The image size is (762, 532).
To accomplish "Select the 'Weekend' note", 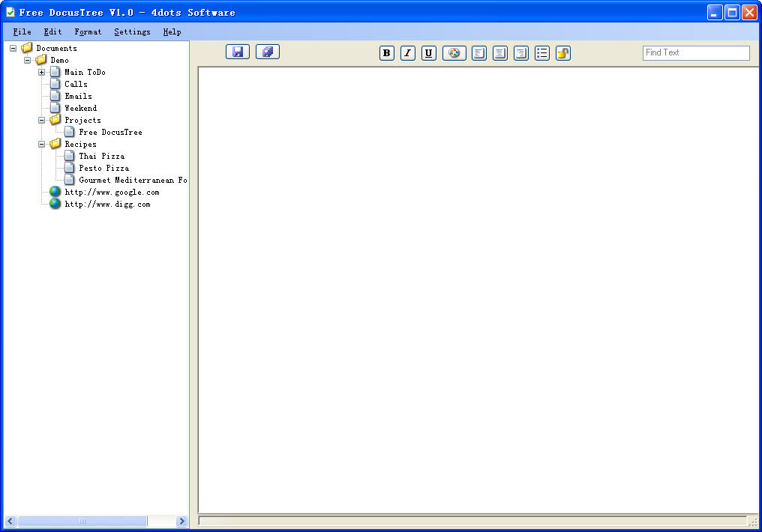I will [x=81, y=108].
